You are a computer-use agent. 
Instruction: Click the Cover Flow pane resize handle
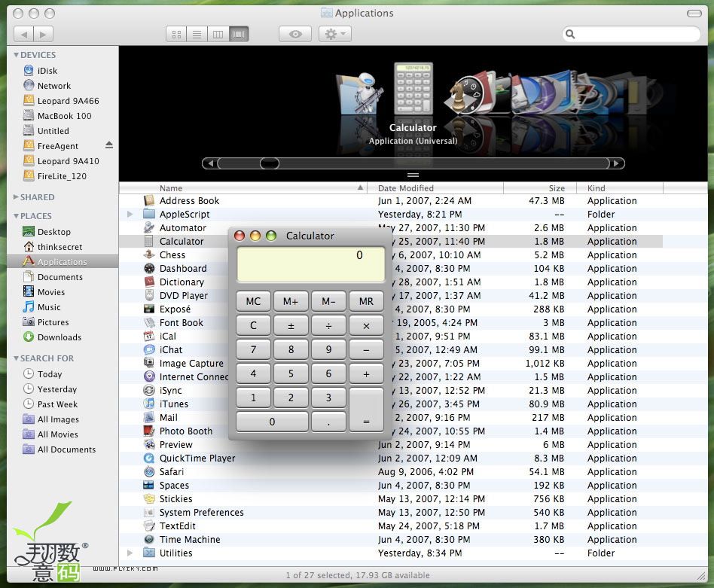click(x=413, y=175)
